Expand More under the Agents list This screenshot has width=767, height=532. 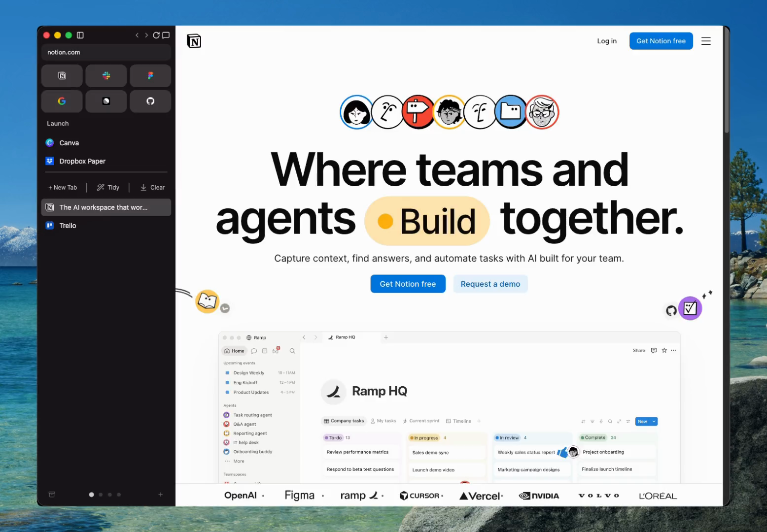coord(235,461)
